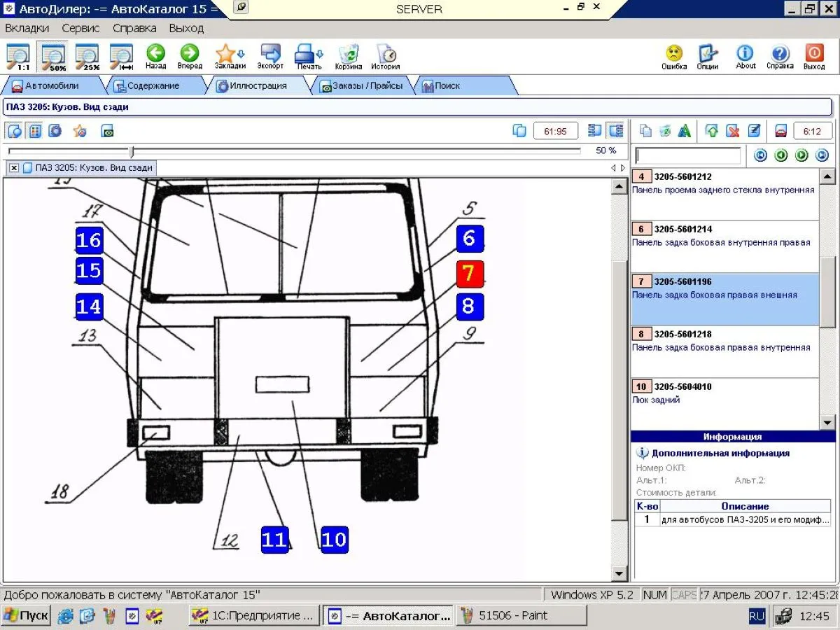Viewport: 840px width, 630px height.
Task: Click green up arrow icon in parts panel
Action: coord(712,131)
